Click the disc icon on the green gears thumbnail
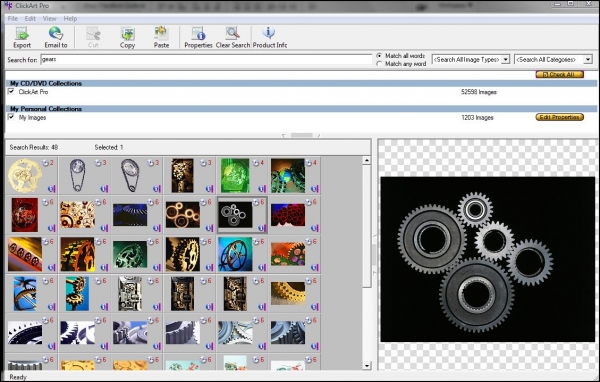This screenshot has width=600, height=382. pos(256,163)
